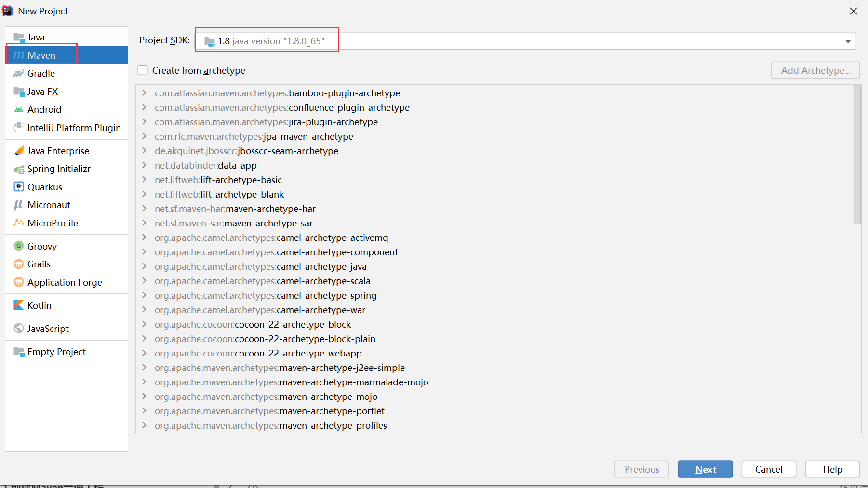Viewport: 868px width, 488px height.
Task: Click the SDK folder icon in Project SDK field
Action: point(210,42)
